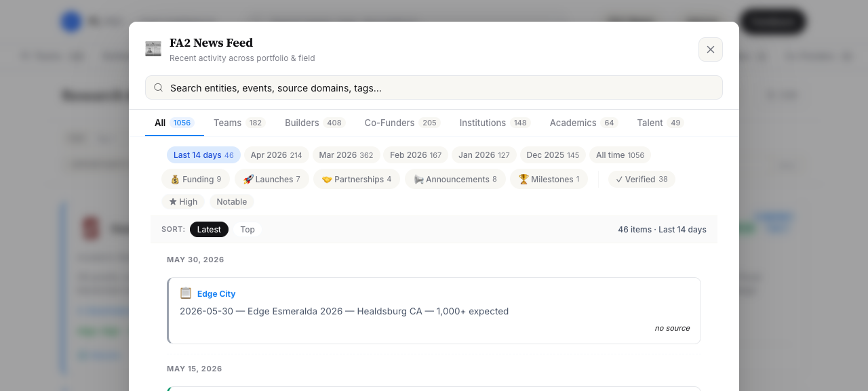The width and height of the screenshot is (868, 391).
Task: Choose the Apr 2026 date range
Action: pyautogui.click(x=277, y=155)
